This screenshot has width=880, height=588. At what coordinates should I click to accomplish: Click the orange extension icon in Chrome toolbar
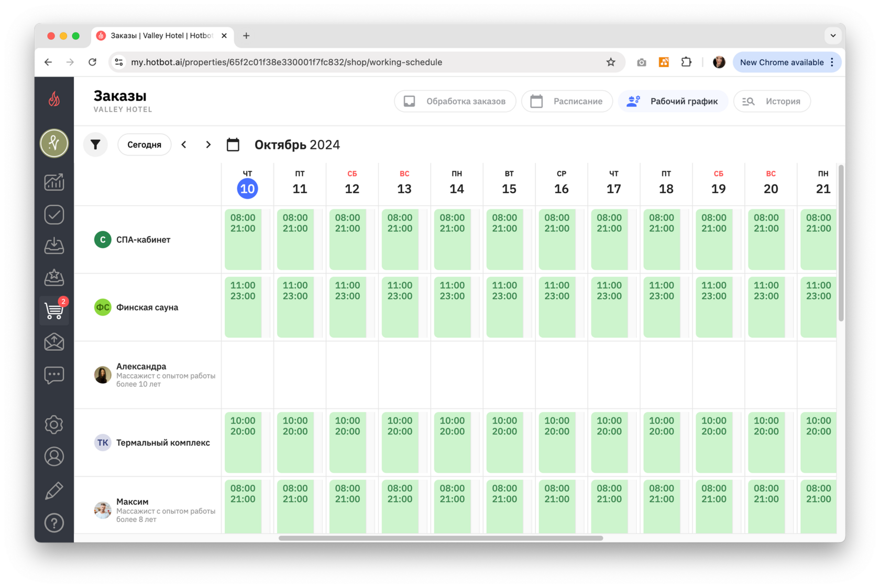pos(664,62)
